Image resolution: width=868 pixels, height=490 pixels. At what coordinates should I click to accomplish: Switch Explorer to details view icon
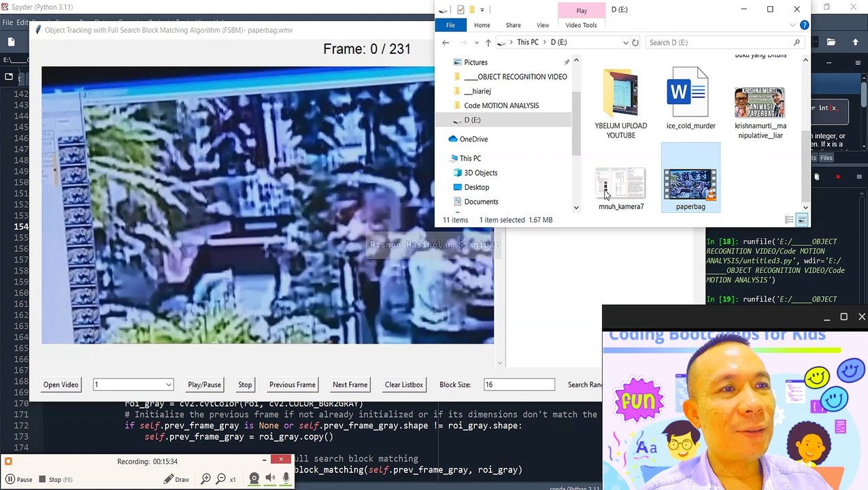pyautogui.click(x=789, y=220)
